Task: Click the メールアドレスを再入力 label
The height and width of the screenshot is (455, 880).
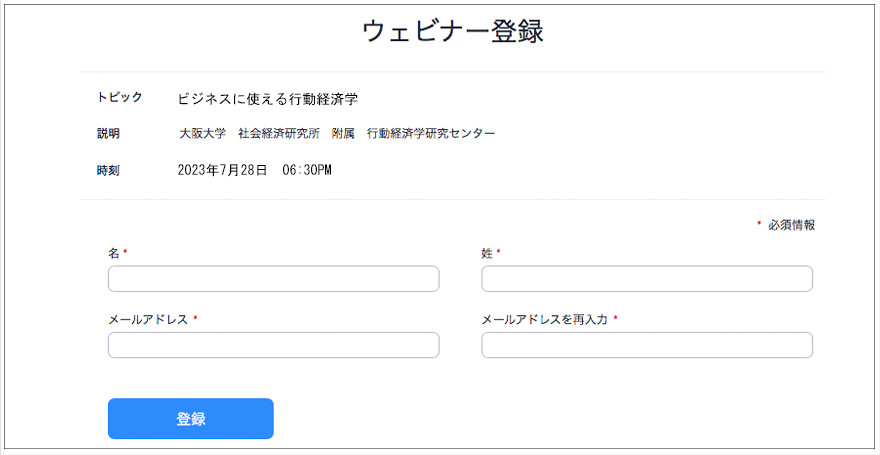Action: pyautogui.click(x=544, y=320)
